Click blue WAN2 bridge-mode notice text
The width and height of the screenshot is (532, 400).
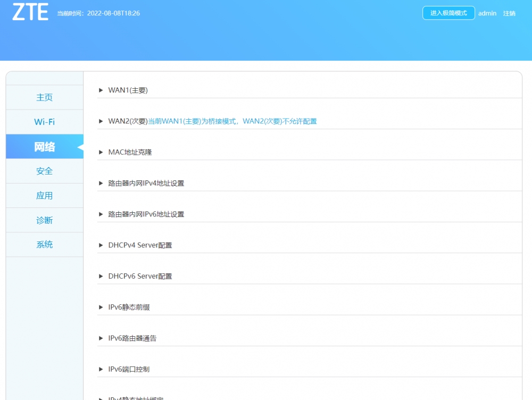[x=232, y=121]
